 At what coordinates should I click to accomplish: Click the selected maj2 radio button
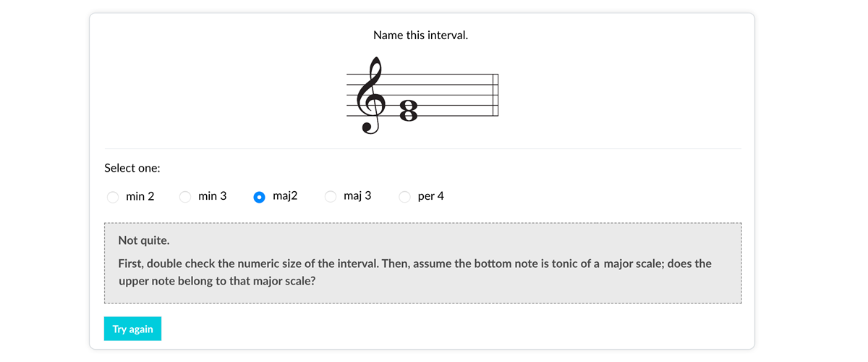pos(259,197)
